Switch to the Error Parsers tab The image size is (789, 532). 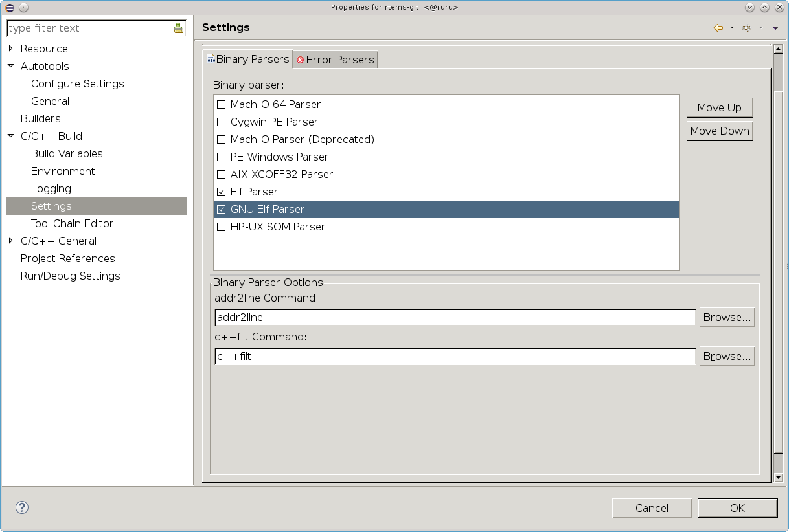[336, 60]
